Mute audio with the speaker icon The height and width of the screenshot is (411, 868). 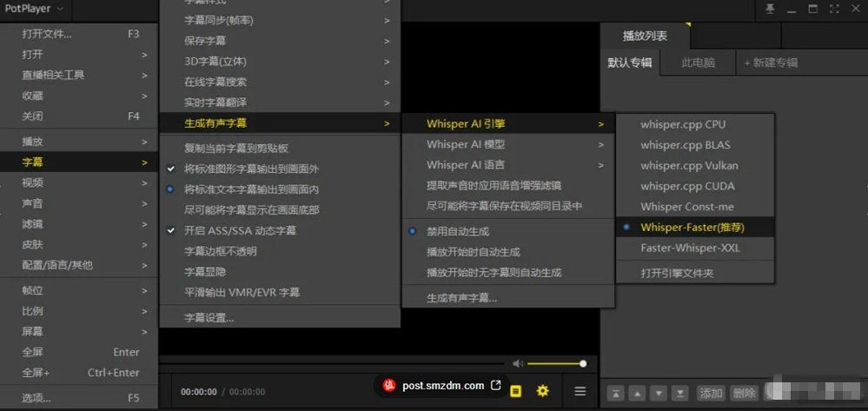518,363
